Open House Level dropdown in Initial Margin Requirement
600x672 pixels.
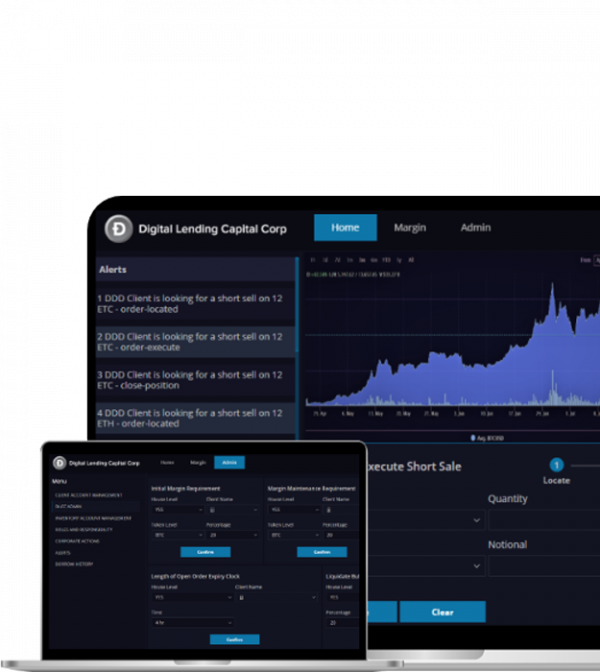pos(178,510)
